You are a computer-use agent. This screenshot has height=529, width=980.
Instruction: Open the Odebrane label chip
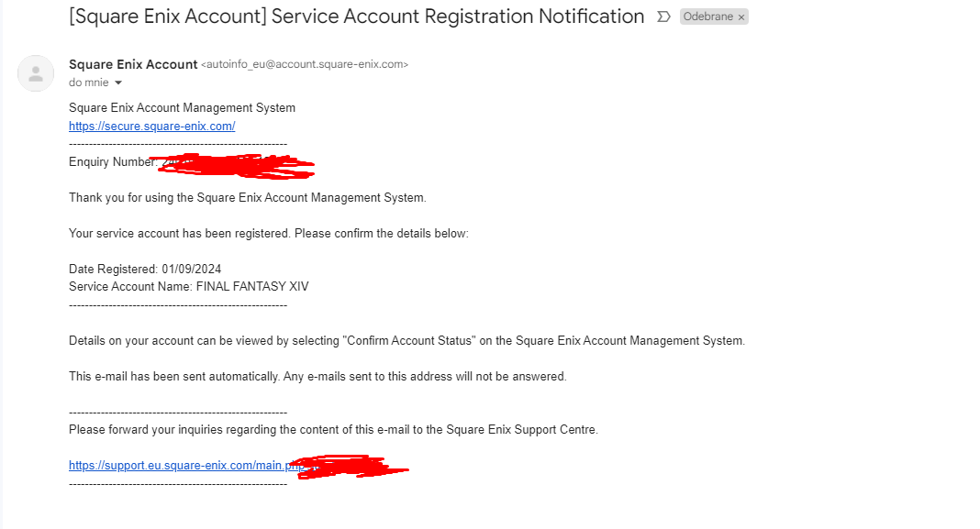pos(708,17)
